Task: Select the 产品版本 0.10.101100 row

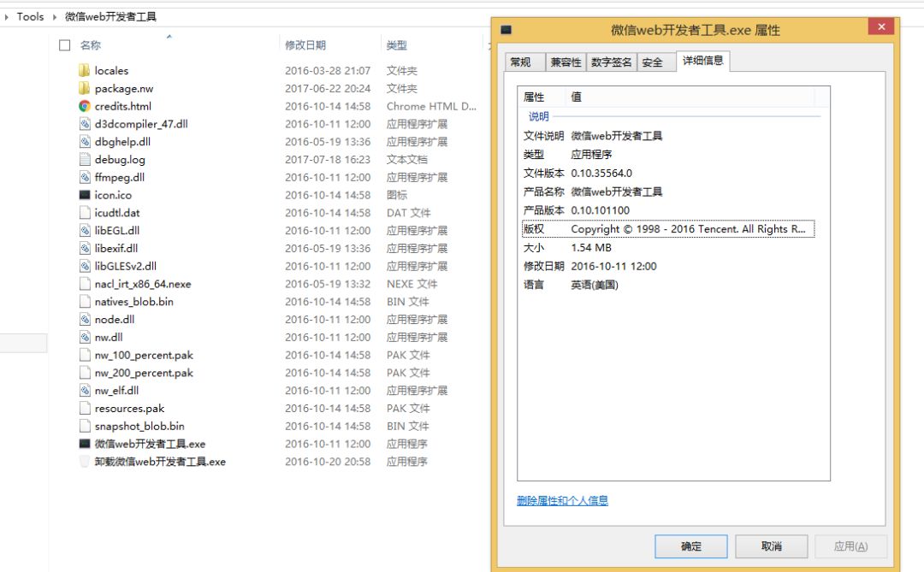Action: click(x=668, y=210)
